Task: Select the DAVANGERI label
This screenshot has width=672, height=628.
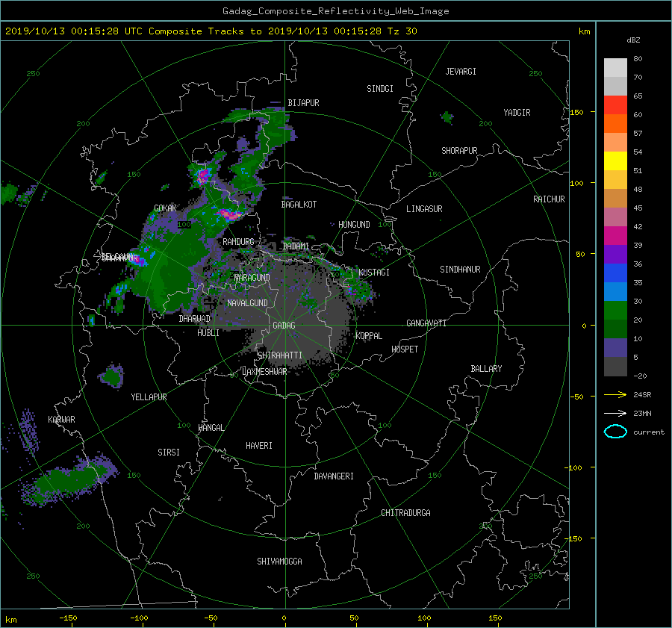Action: (x=334, y=476)
